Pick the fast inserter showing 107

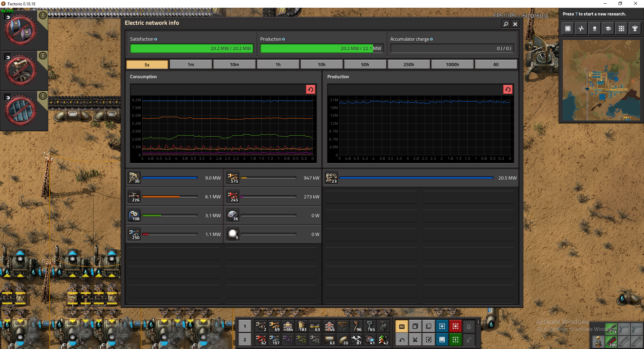tap(274, 340)
